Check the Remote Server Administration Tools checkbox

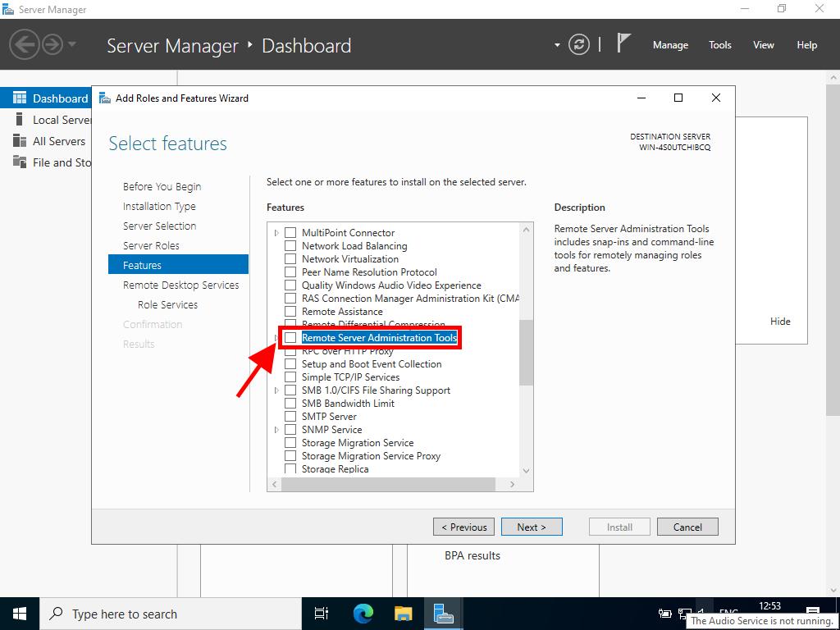point(290,338)
